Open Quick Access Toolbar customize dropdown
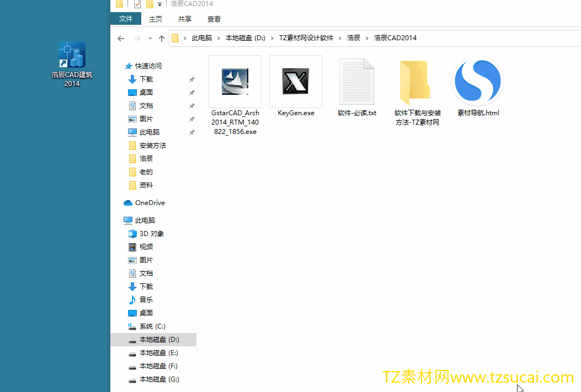Image resolution: width=581 pixels, height=392 pixels. pyautogui.click(x=159, y=4)
